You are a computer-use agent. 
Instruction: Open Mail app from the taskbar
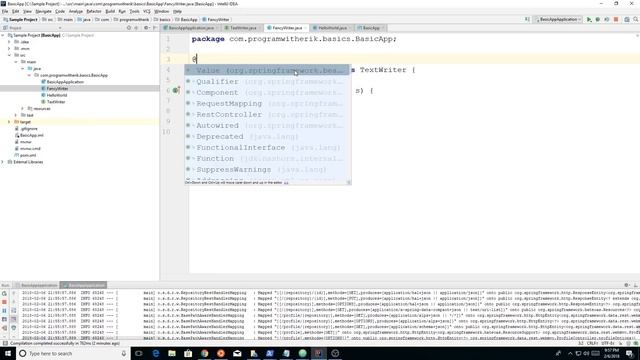[x=237, y=353]
